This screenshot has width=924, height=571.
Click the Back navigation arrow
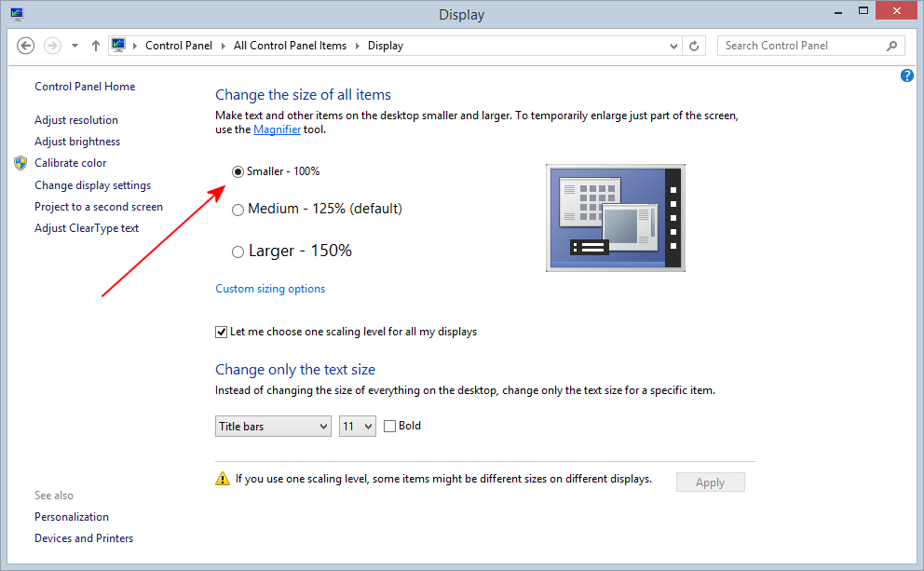[x=26, y=46]
